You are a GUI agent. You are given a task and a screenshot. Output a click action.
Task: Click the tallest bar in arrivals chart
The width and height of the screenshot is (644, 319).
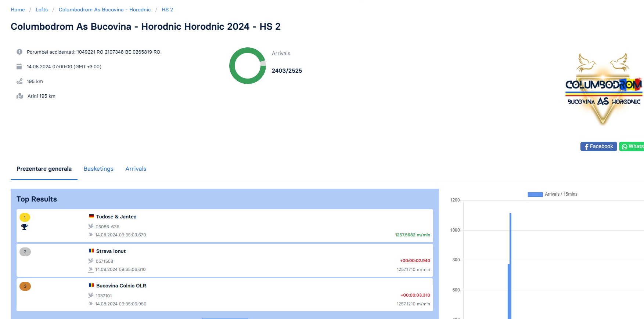[x=510, y=264]
